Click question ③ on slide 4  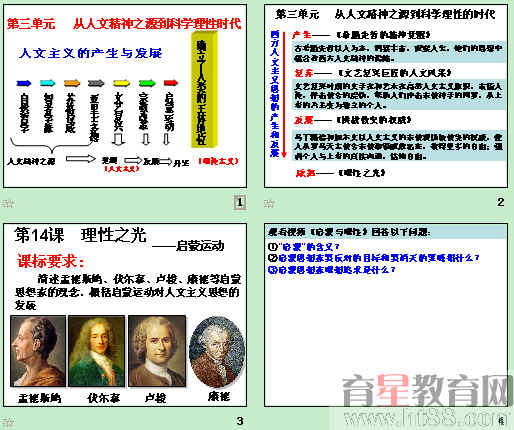pos(331,269)
